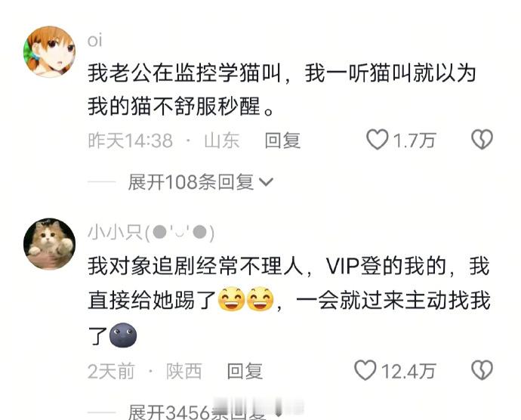Click the 1.7万 like count
The width and height of the screenshot is (521, 420).
pos(414,140)
